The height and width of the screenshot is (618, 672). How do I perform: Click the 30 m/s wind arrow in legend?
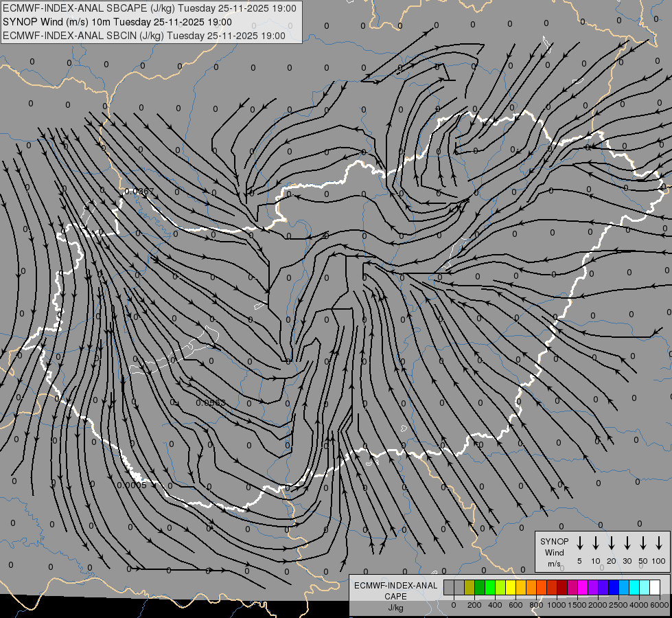627,543
